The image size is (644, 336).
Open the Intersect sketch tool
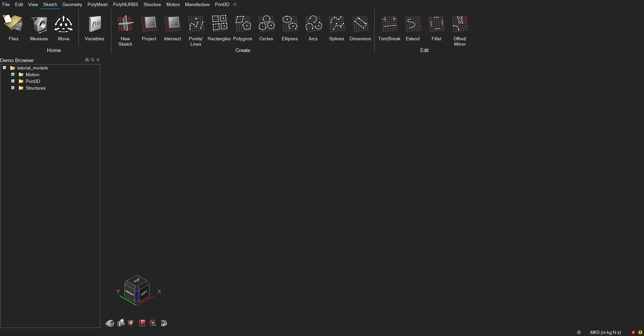coord(172,27)
